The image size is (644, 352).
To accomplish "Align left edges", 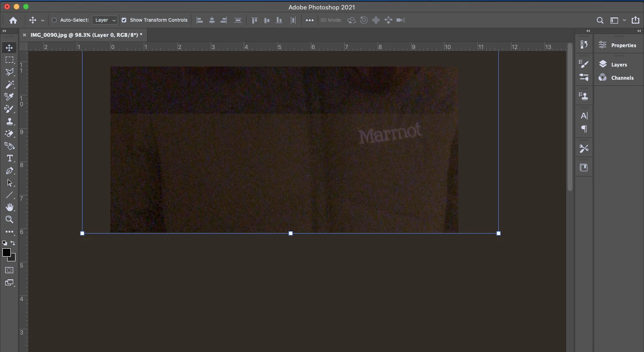I will [x=199, y=20].
